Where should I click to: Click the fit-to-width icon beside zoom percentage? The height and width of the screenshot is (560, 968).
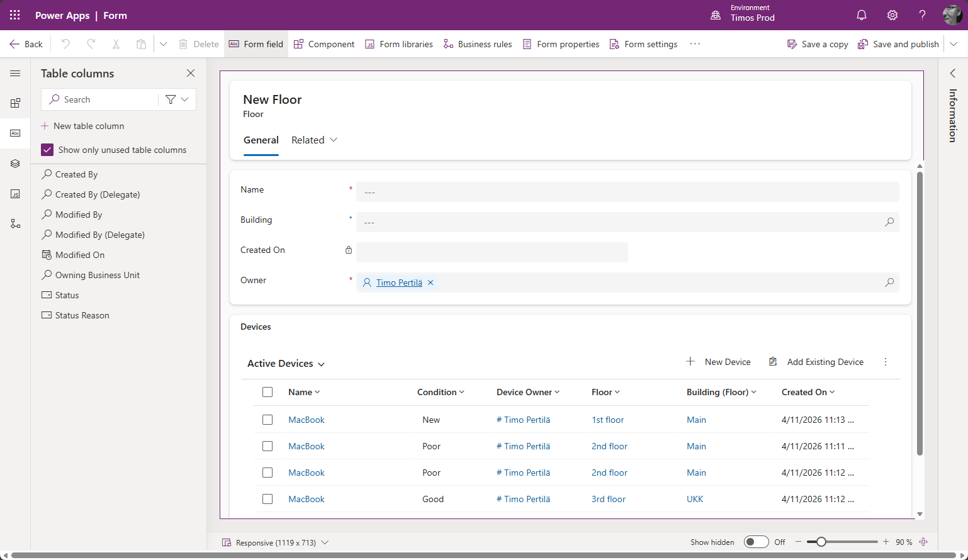tap(923, 542)
